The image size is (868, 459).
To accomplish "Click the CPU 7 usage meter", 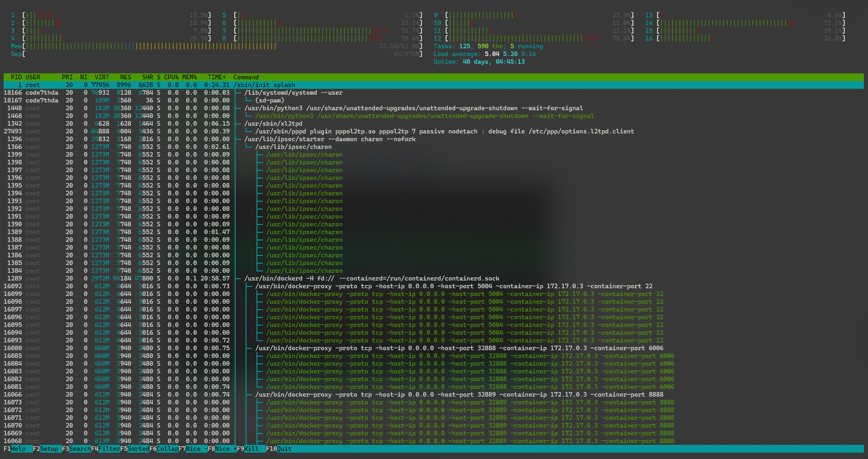I will [x=323, y=31].
